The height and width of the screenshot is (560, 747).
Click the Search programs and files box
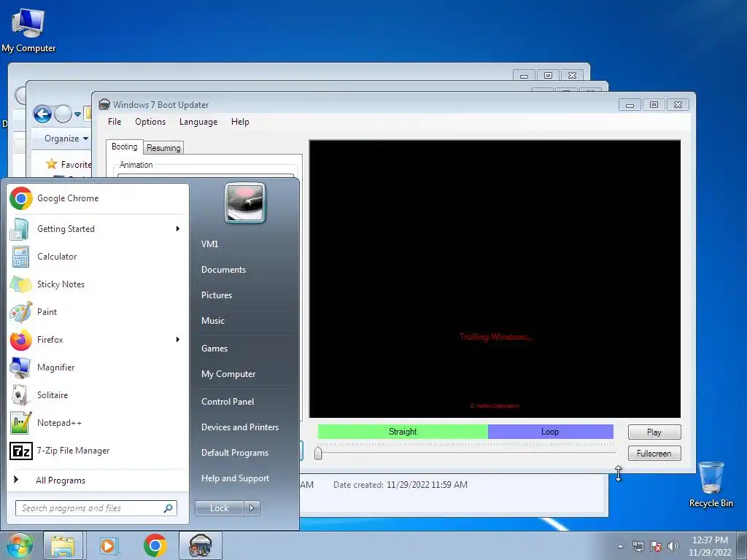(x=96, y=508)
